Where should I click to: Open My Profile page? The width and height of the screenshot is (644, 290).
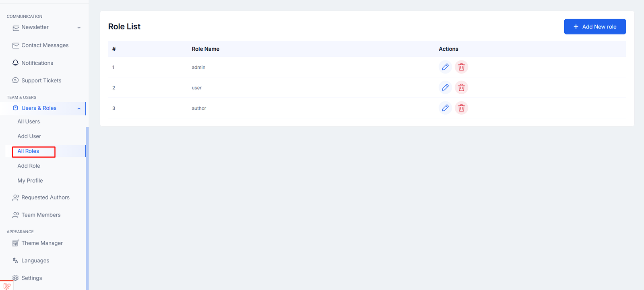[30, 181]
